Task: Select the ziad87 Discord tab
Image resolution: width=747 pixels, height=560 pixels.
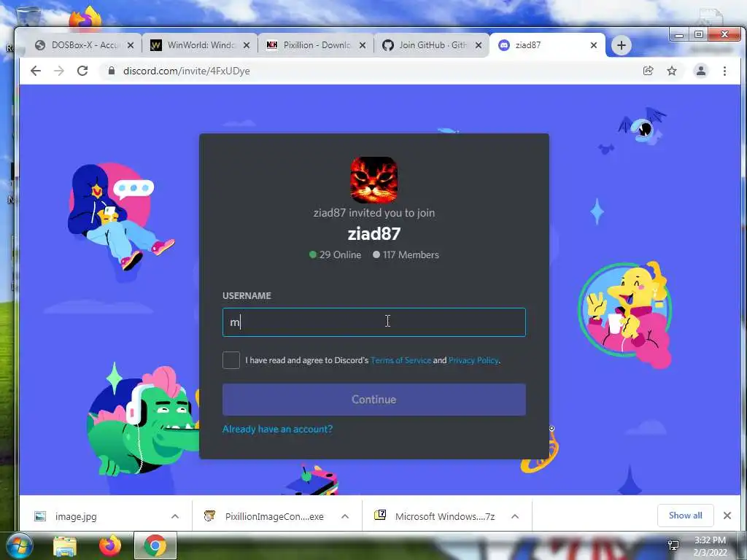Action: (x=548, y=45)
